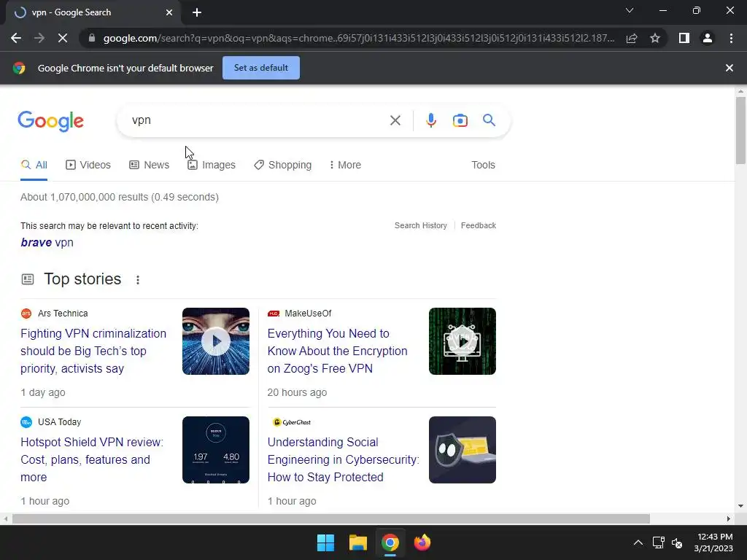The height and width of the screenshot is (560, 747).
Task: Click the CyberGhost source logo
Action: 292,422
